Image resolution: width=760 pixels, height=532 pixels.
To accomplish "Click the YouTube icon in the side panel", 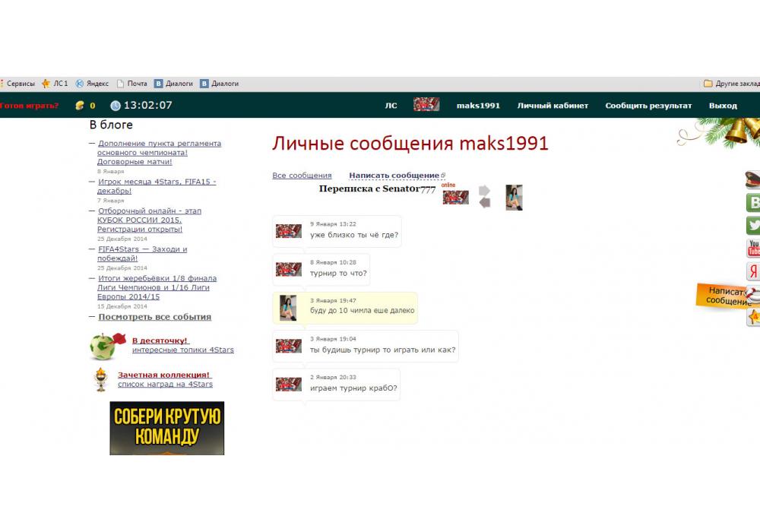I will point(753,248).
